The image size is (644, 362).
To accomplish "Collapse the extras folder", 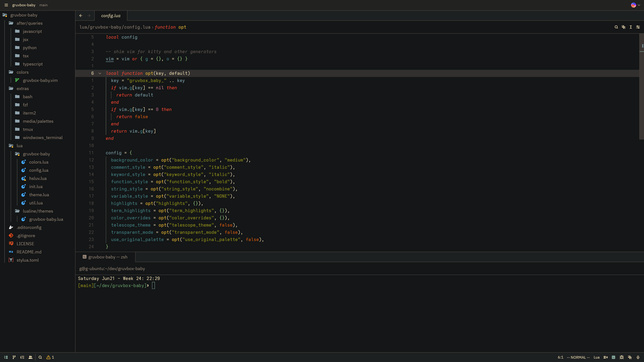I will tap(22, 88).
